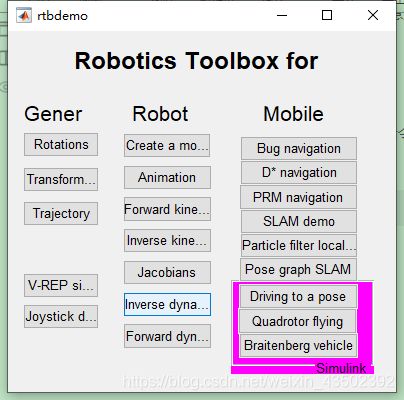Click the Simulink panel label
Image resolution: width=404 pixels, height=400 pixels.
[341, 368]
